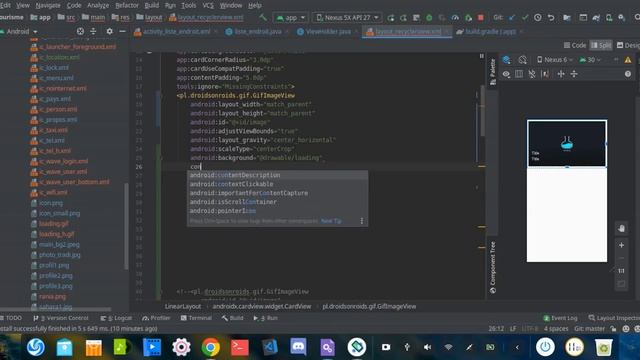The image size is (640, 360).
Task: Select android:pointerIcon suggestion
Action: point(278,211)
